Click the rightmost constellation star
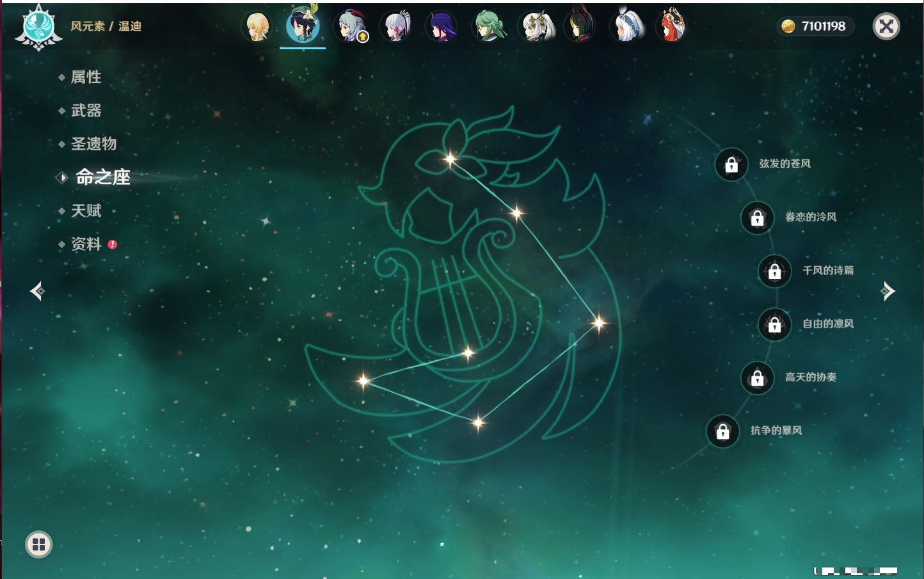The width and height of the screenshot is (924, 579). pyautogui.click(x=599, y=322)
